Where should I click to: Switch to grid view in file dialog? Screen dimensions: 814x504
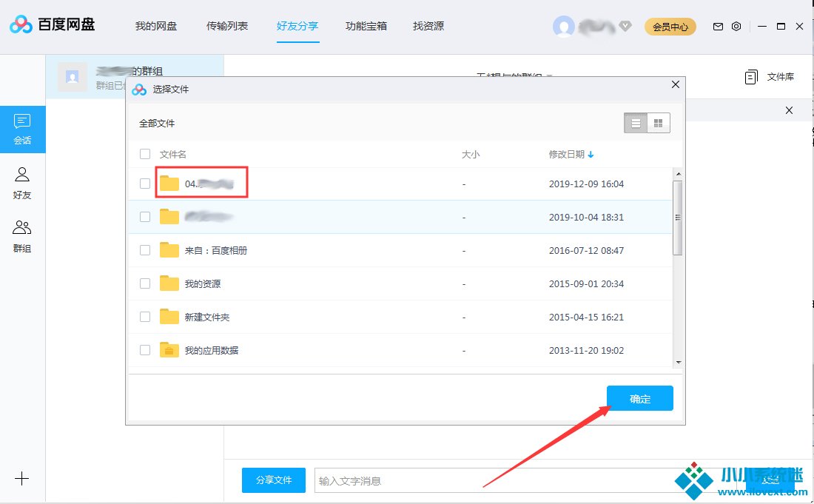coord(658,123)
